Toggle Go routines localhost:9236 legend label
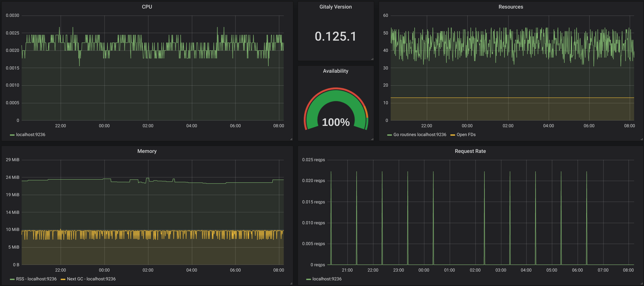This screenshot has height=286, width=644. coord(420,135)
